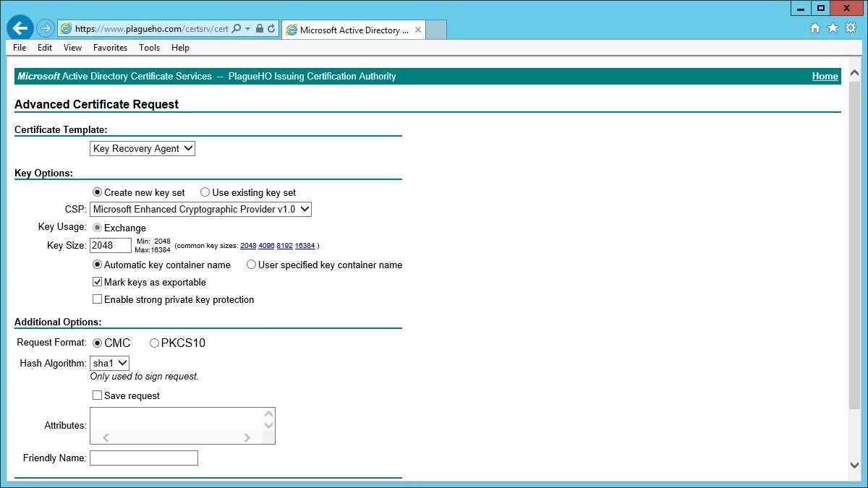The height and width of the screenshot is (488, 868).
Task: Open Favorites star icon
Action: click(833, 28)
